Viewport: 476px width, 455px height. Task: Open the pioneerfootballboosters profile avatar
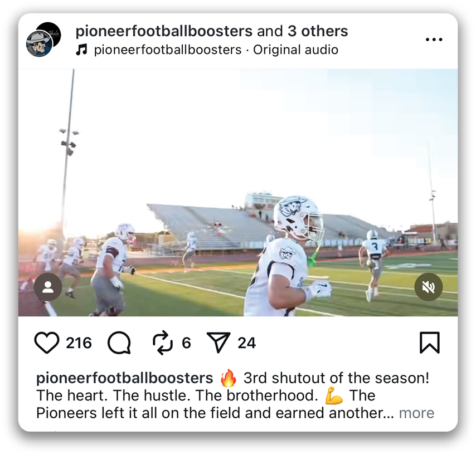coord(43,40)
